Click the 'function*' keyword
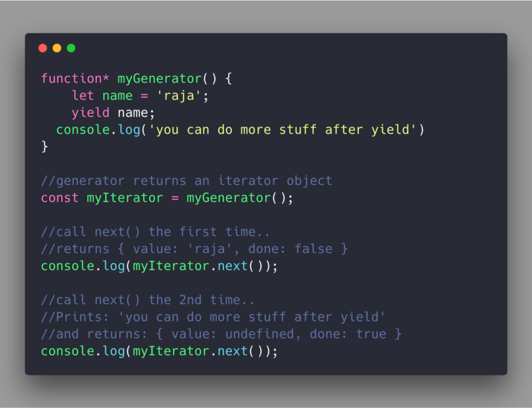This screenshot has width=532, height=408. pyautogui.click(x=75, y=79)
